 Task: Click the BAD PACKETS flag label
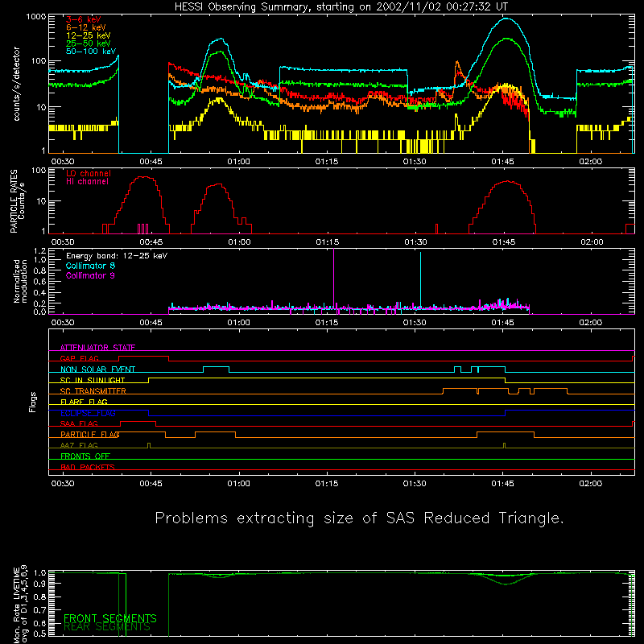click(x=88, y=468)
